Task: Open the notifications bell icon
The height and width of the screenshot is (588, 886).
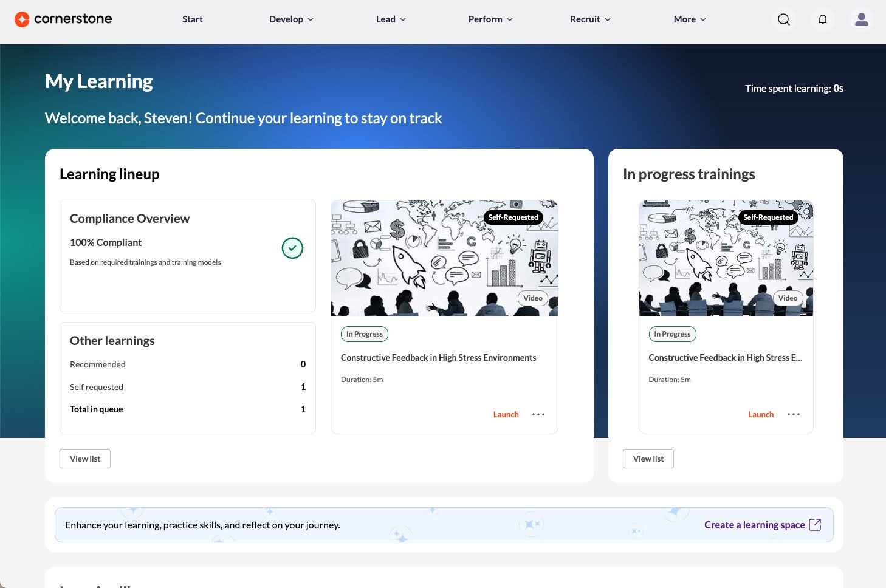Action: 823,19
